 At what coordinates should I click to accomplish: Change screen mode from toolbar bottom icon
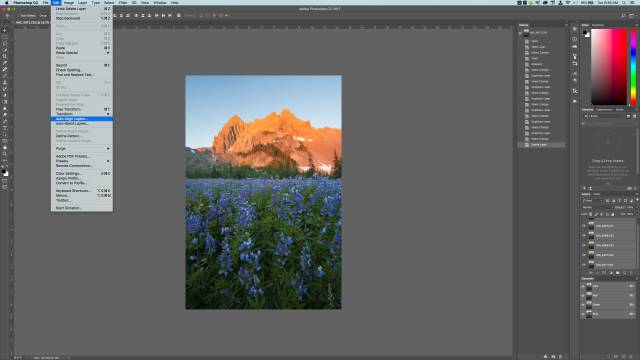point(4,187)
